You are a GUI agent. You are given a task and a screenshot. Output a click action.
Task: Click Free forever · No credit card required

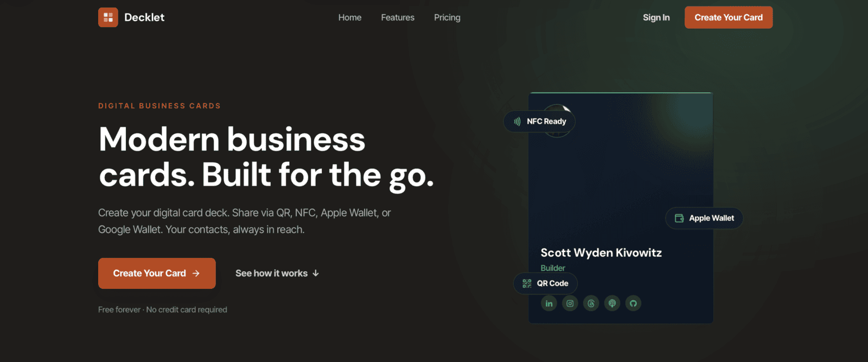[x=163, y=309]
